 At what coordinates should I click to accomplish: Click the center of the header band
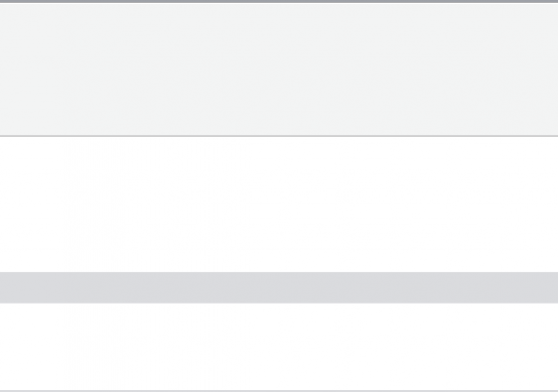279,69
